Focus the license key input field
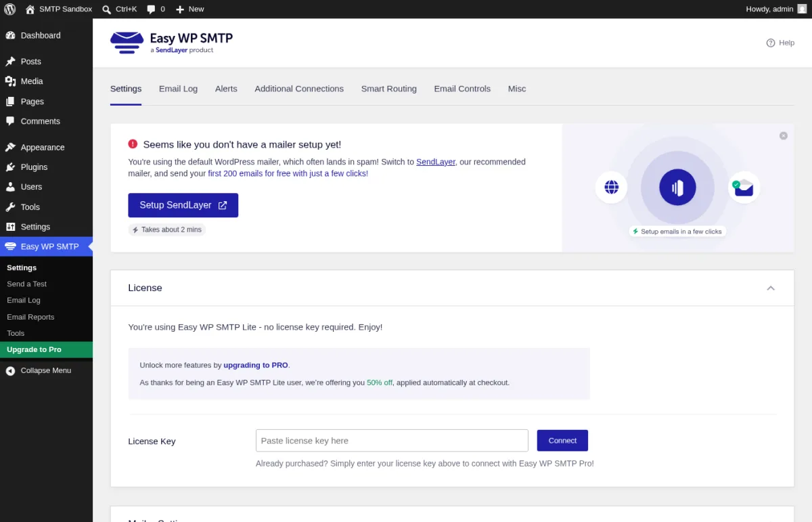812x522 pixels. coord(392,441)
